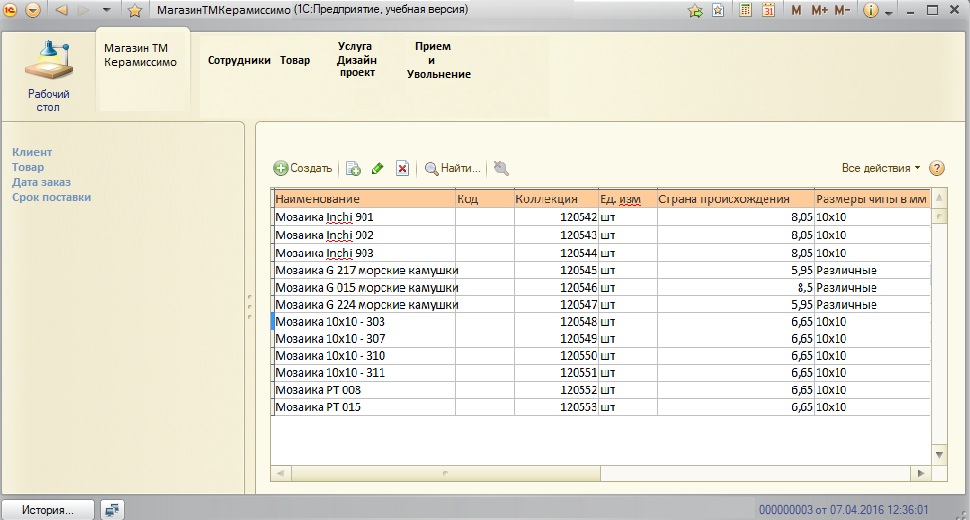Sort by Код column header

coord(484,198)
